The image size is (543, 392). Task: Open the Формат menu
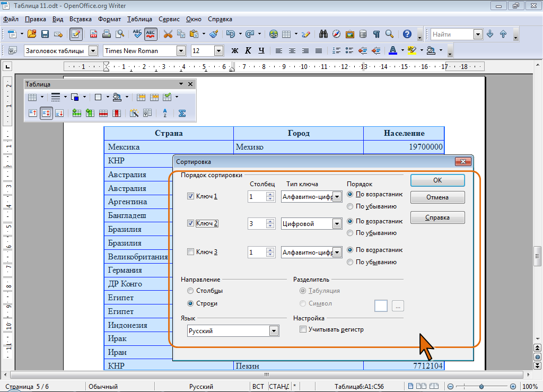click(x=109, y=19)
